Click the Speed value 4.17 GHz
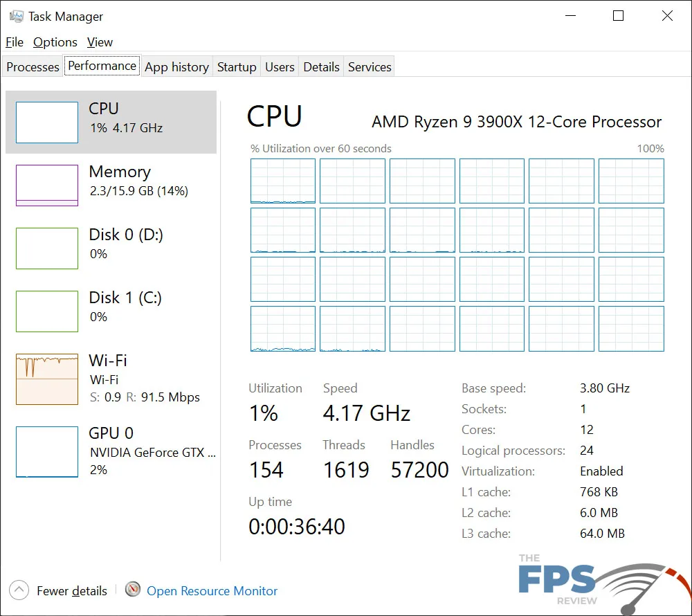Viewport: 692px width, 616px height. click(x=366, y=413)
